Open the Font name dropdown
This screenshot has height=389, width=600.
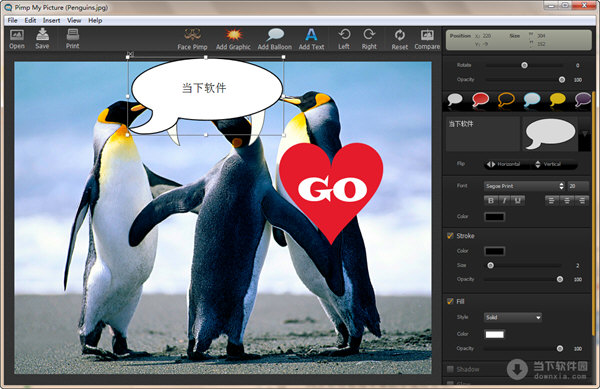[524, 186]
